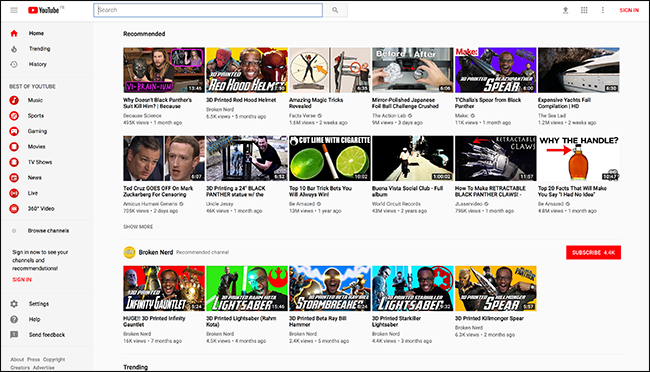Viewport: 650px width, 372px height.
Task: Click the Settings gear icon
Action: 14,304
